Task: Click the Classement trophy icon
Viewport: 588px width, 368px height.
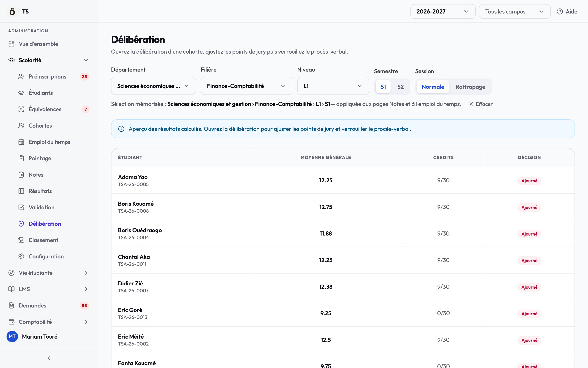Action: (x=21, y=240)
